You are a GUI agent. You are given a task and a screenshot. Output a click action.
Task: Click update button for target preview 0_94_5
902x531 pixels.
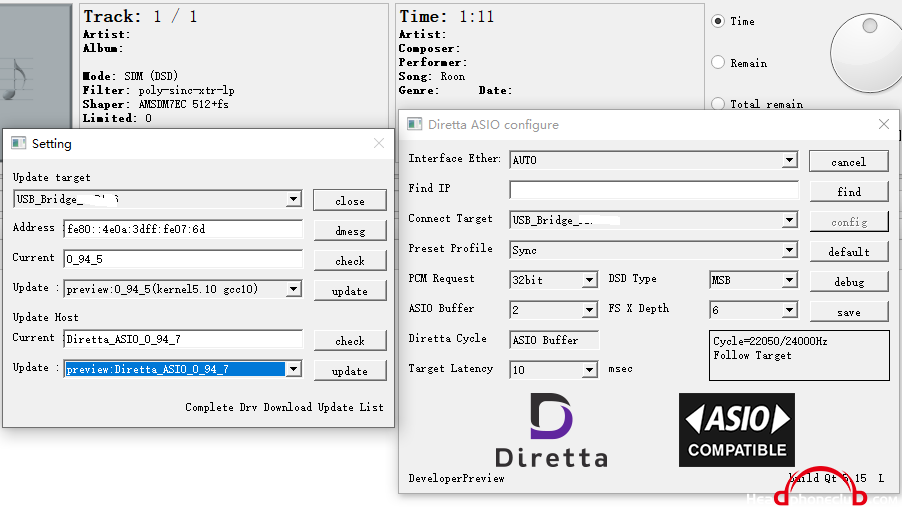pyautogui.click(x=350, y=291)
